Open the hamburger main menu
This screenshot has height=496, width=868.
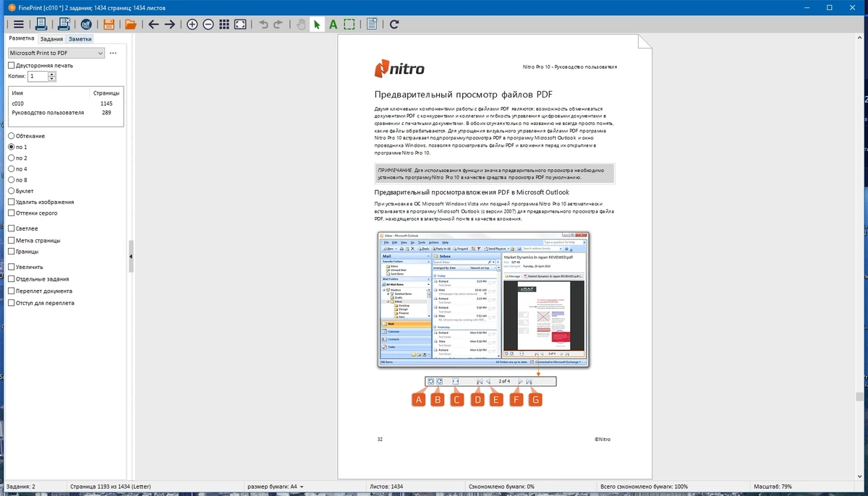tap(19, 25)
